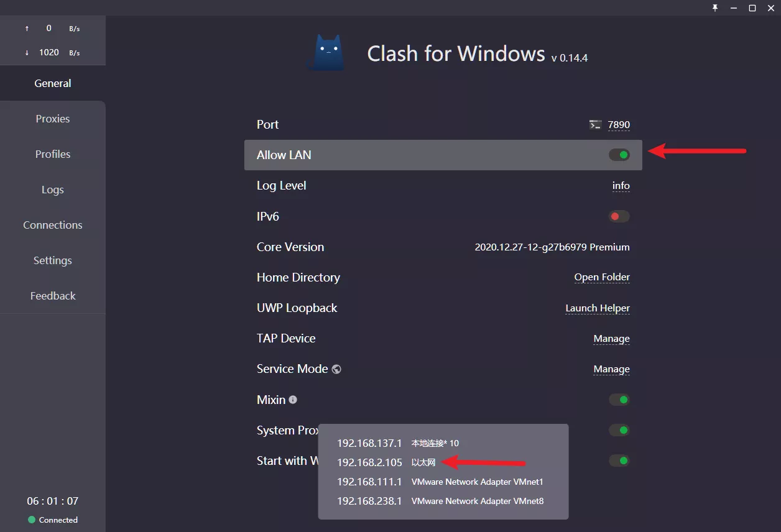
Task: Click the globe icon next to Service Mode
Action: (x=336, y=369)
